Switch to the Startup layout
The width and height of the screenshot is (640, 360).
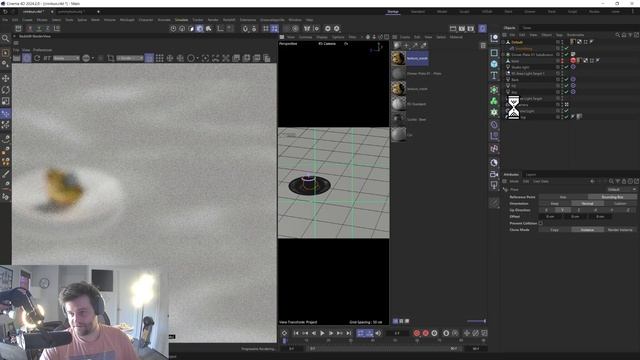[x=393, y=12]
